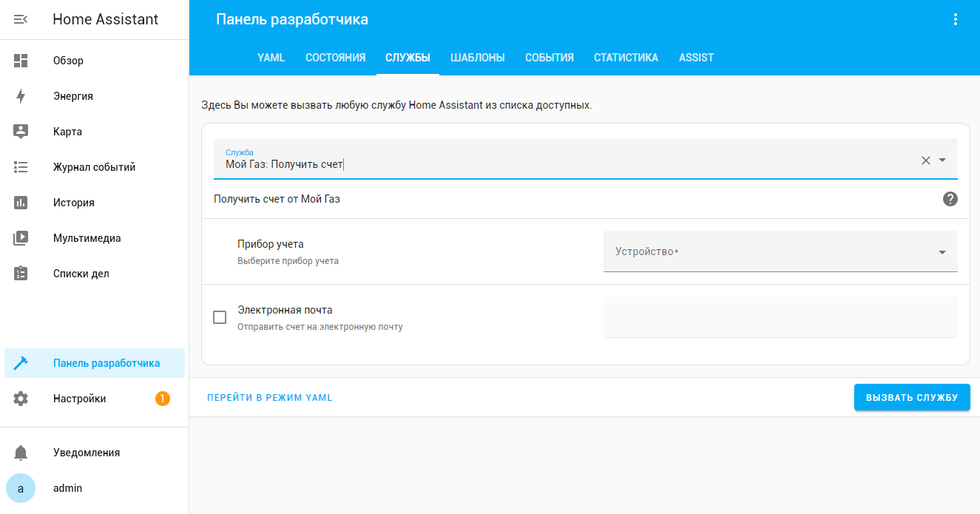Open the Settings gear icon
The image size is (980, 514).
[21, 399]
